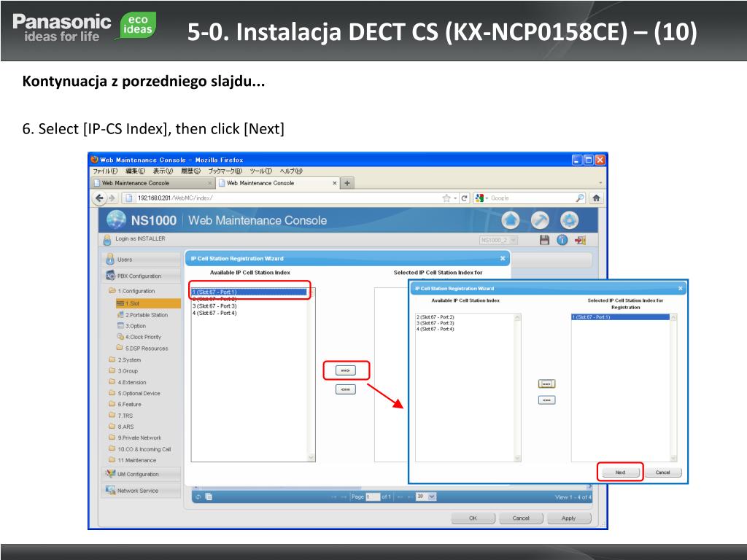
Task: Click the <== remove button in left wizard
Action: (x=345, y=389)
